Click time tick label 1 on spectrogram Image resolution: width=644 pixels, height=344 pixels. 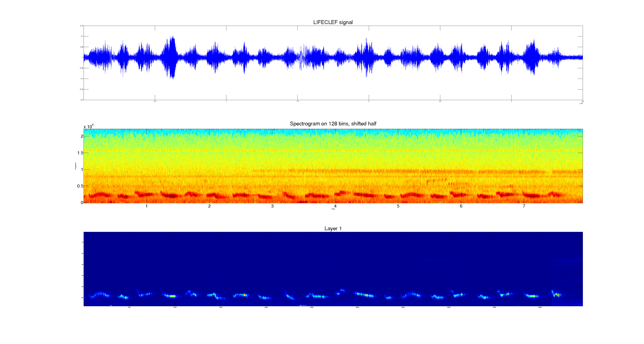pos(147,206)
